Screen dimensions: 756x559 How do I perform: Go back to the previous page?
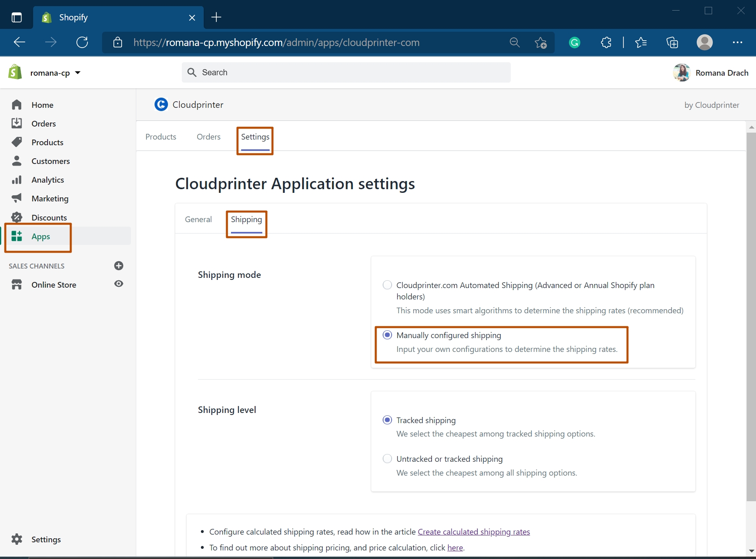tap(20, 42)
